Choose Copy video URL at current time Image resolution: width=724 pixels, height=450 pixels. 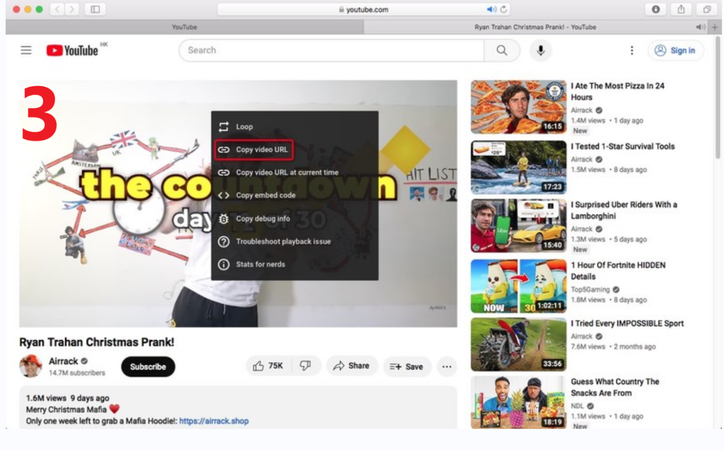click(295, 172)
